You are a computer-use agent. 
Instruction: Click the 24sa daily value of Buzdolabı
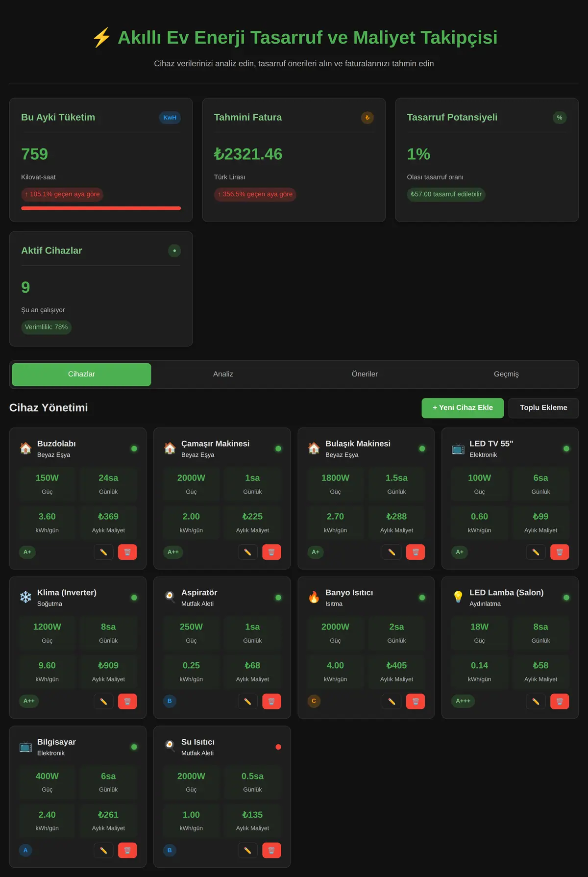click(108, 478)
